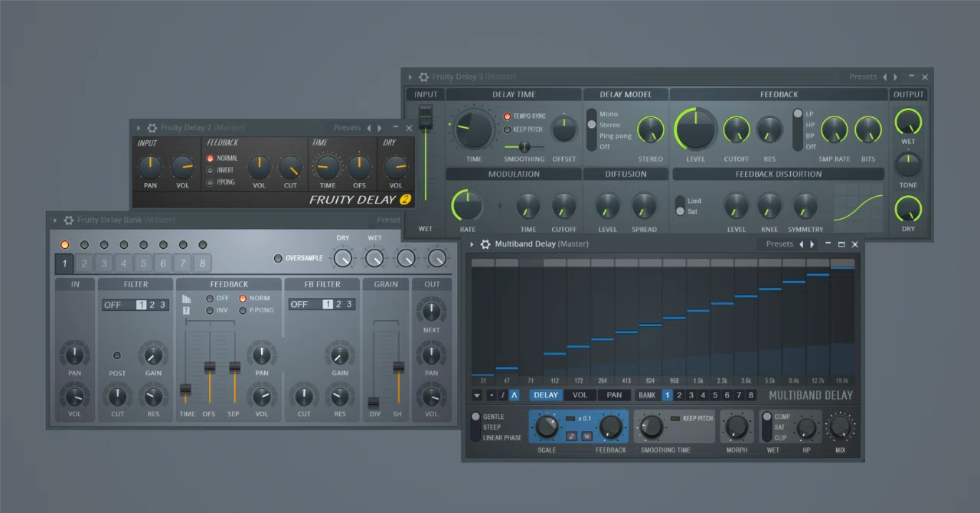Select next preset arrow in Multiband Delay

(x=813, y=244)
